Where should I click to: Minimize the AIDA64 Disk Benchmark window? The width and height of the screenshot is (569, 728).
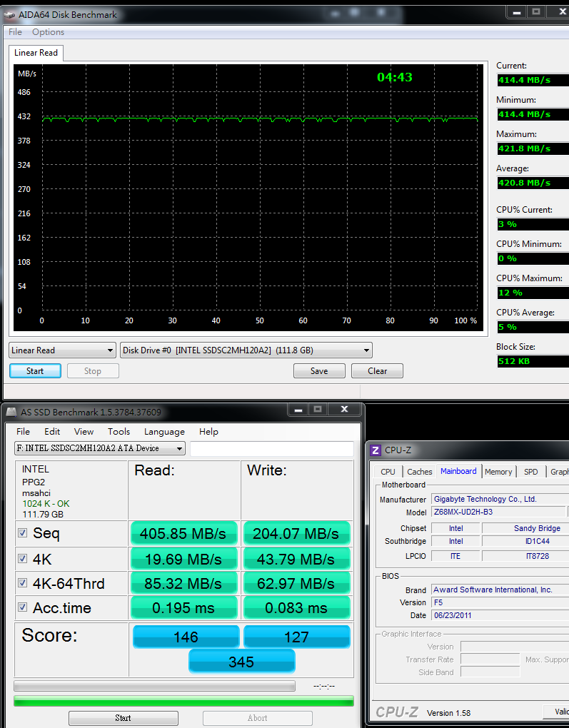click(x=516, y=12)
